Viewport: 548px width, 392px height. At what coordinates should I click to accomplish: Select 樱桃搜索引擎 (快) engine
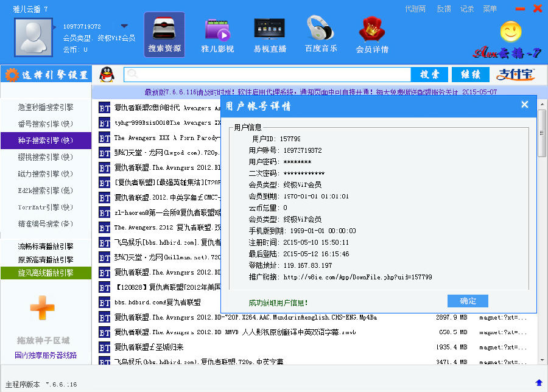point(46,157)
